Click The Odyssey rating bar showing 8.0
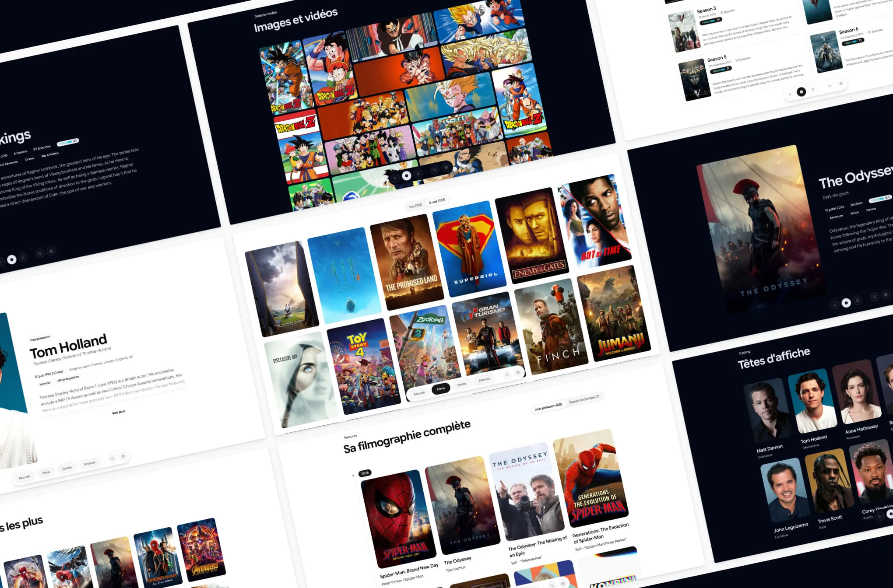This screenshot has height=588, width=893. [x=880, y=199]
